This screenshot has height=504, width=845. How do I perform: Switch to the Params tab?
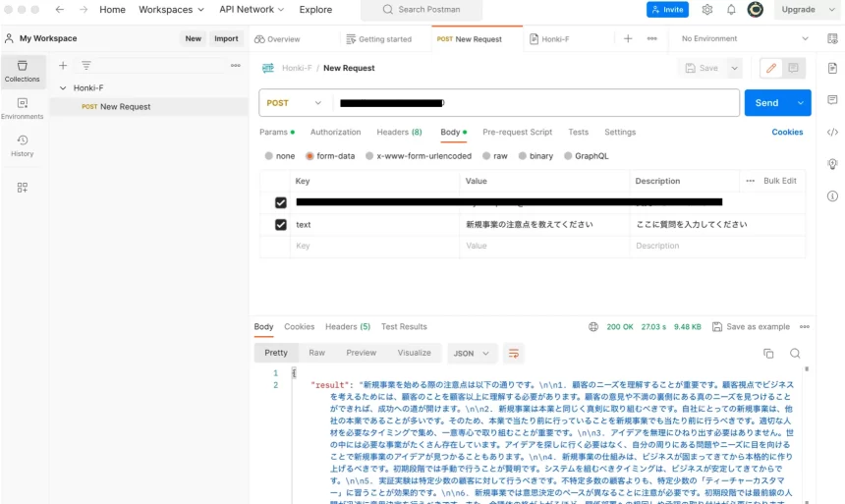tap(277, 132)
